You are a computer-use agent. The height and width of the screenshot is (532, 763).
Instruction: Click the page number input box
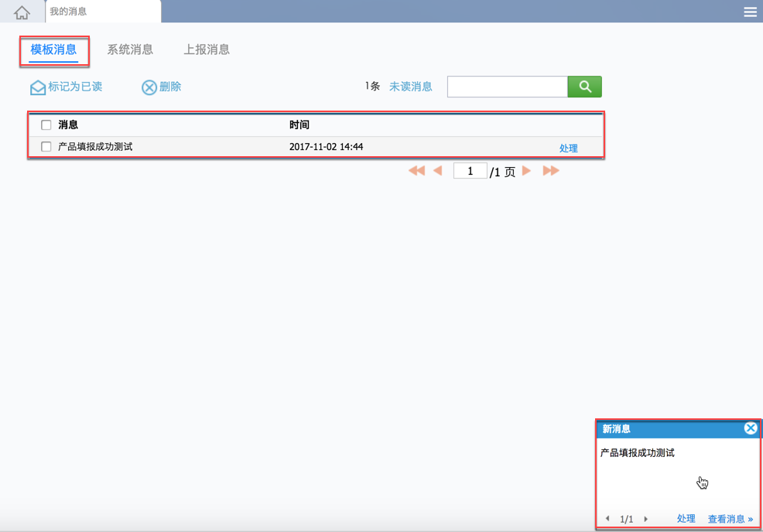(470, 171)
